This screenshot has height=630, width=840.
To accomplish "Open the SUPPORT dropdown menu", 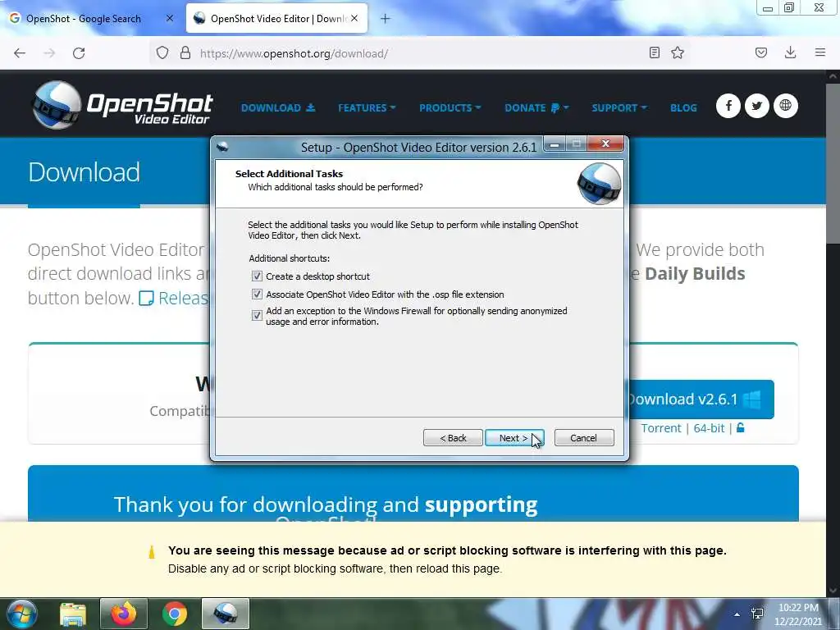I will pos(619,107).
